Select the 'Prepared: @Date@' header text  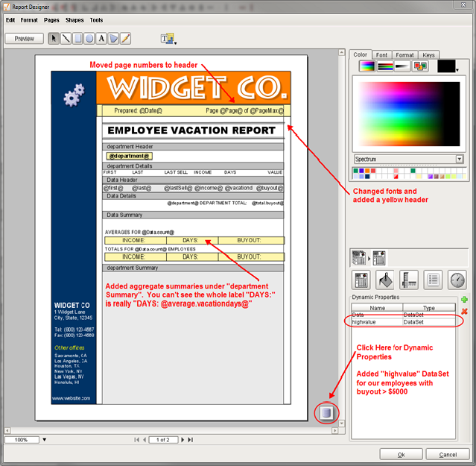coord(138,110)
